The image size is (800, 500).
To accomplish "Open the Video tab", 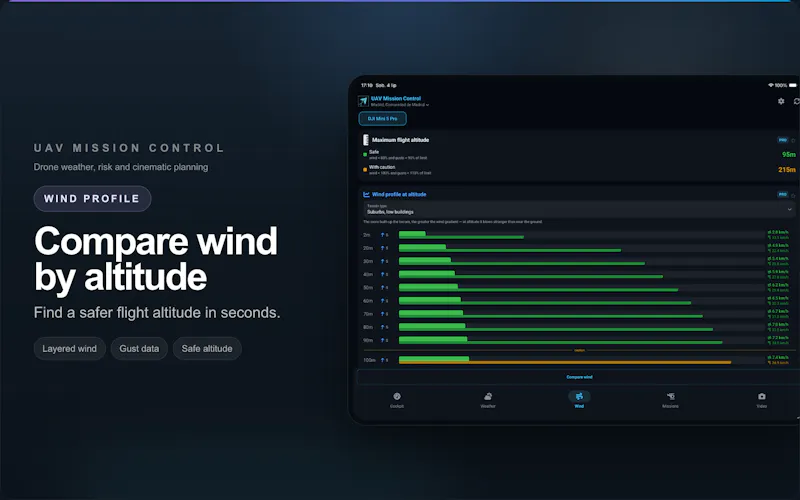I will (x=761, y=400).
